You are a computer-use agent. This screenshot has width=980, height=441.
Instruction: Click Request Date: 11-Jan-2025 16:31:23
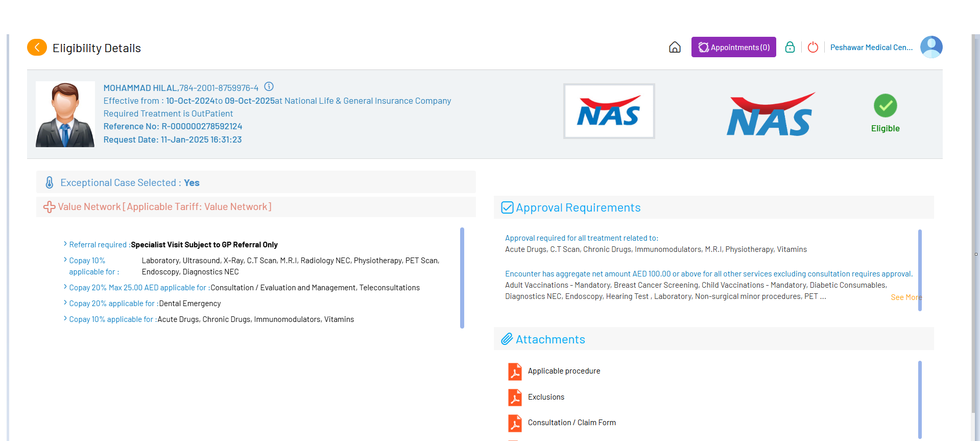click(x=173, y=140)
